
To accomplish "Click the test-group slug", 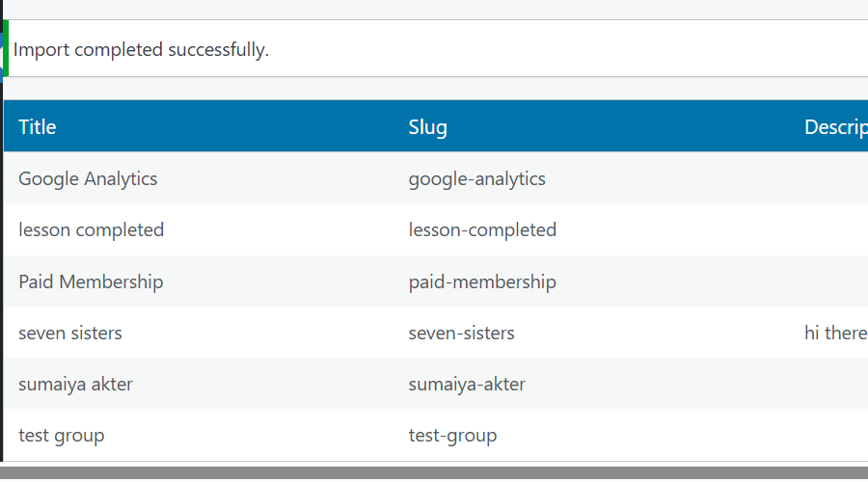I will tap(452, 436).
